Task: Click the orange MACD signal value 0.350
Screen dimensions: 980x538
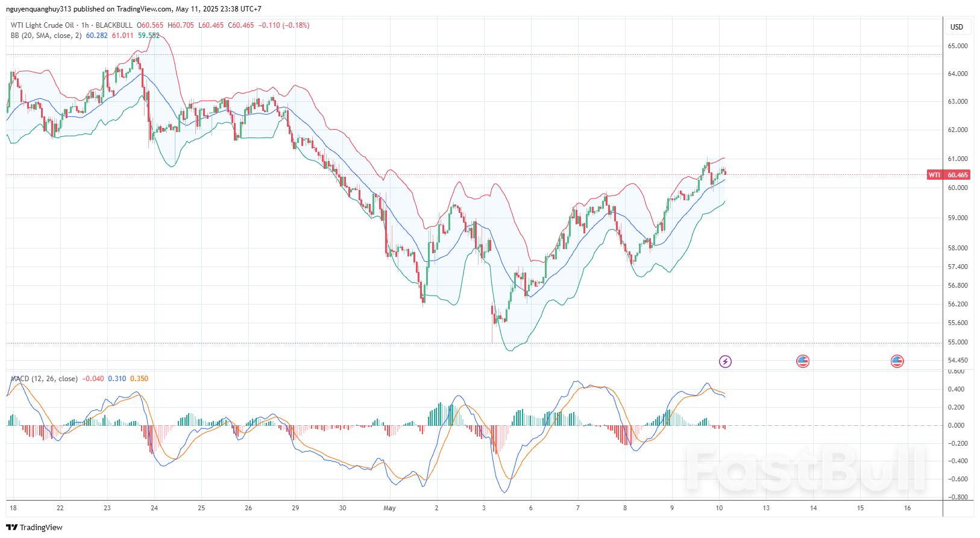Action: (139, 379)
